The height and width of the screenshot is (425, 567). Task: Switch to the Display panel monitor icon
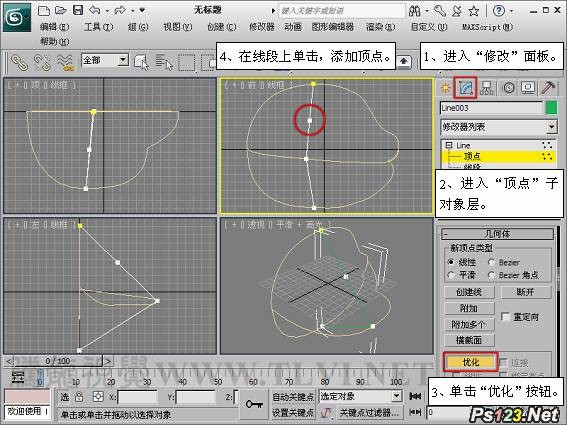click(528, 88)
